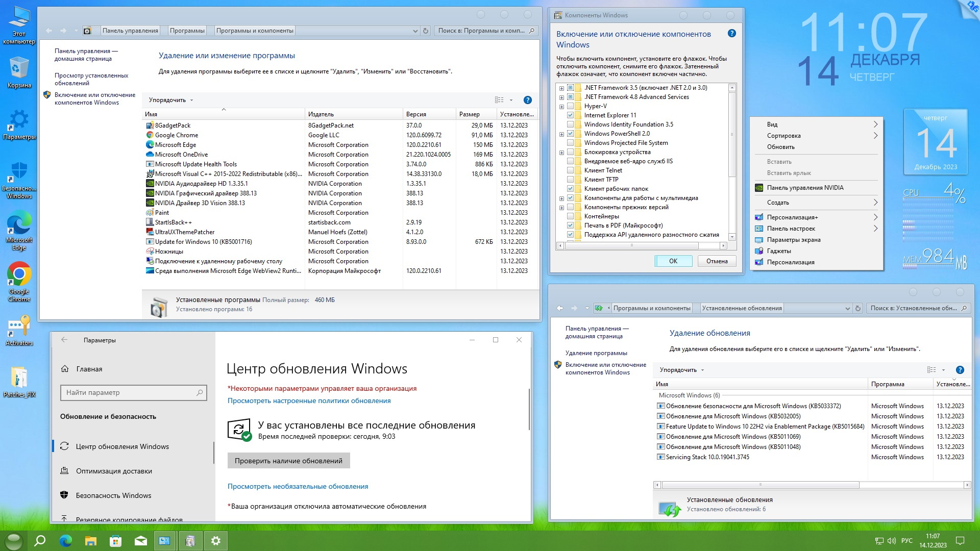Select Google Chrome row in programs list

coord(341,135)
